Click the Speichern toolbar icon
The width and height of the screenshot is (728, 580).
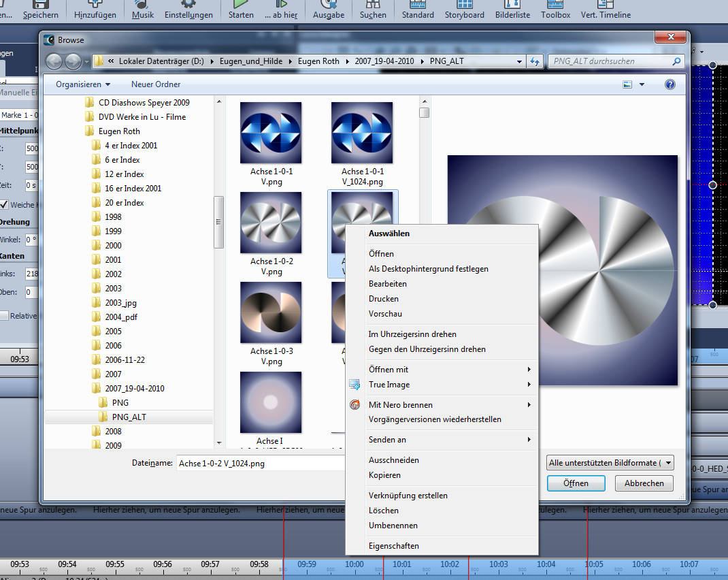click(40, 10)
